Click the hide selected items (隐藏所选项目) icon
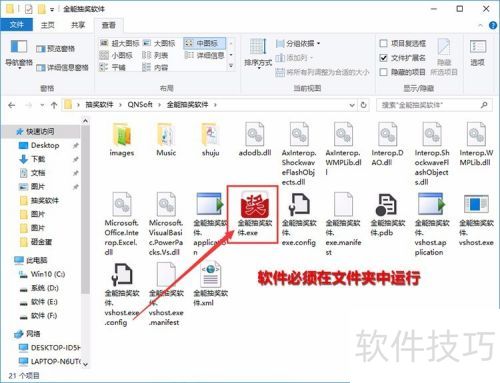 click(444, 57)
